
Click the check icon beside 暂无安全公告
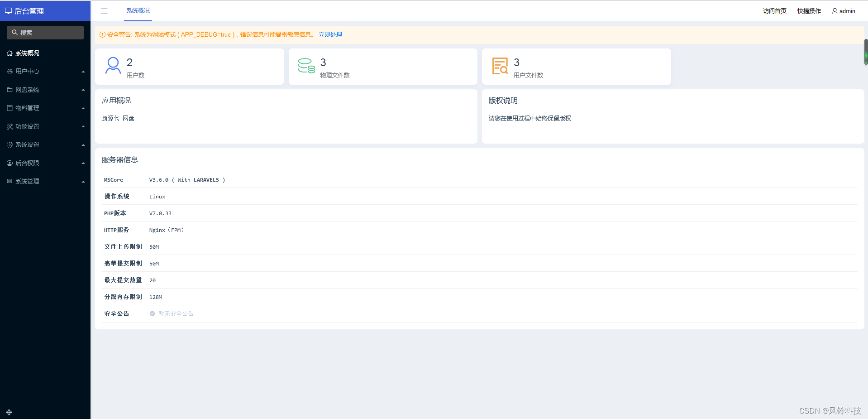tap(152, 313)
